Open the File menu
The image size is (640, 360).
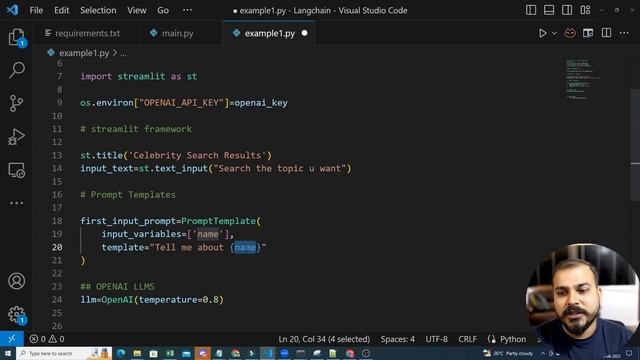tap(36, 10)
